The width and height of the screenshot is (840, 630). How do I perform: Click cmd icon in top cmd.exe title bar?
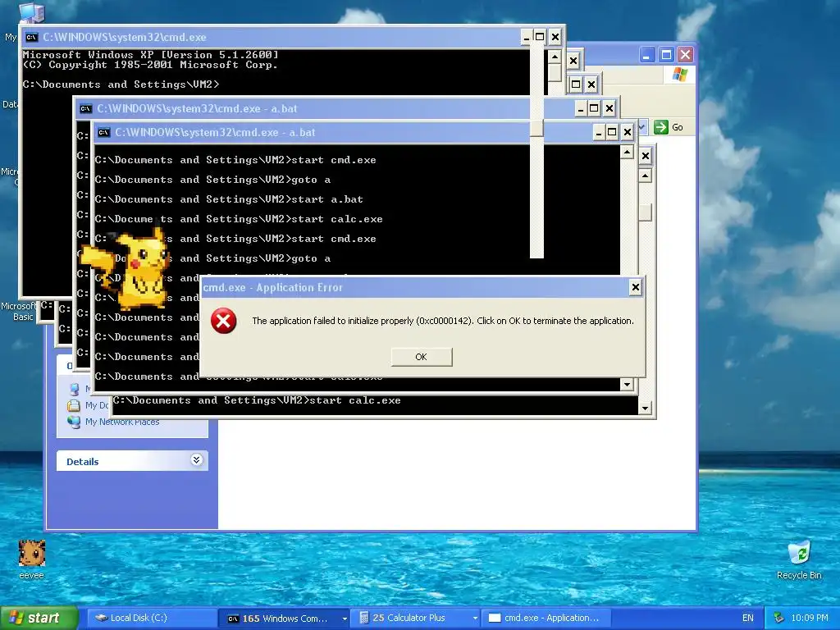tap(32, 37)
